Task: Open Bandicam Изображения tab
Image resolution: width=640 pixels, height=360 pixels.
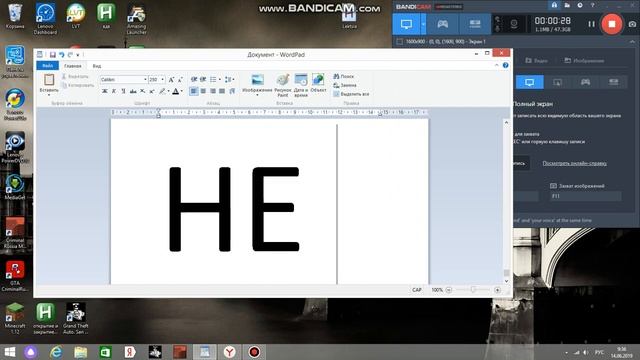Action: (584, 60)
